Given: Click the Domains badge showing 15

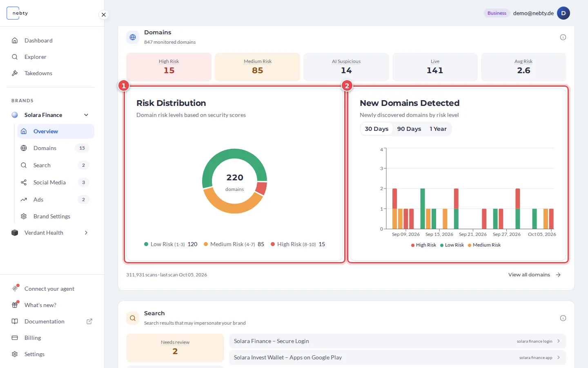Looking at the screenshot, I should pos(82,148).
